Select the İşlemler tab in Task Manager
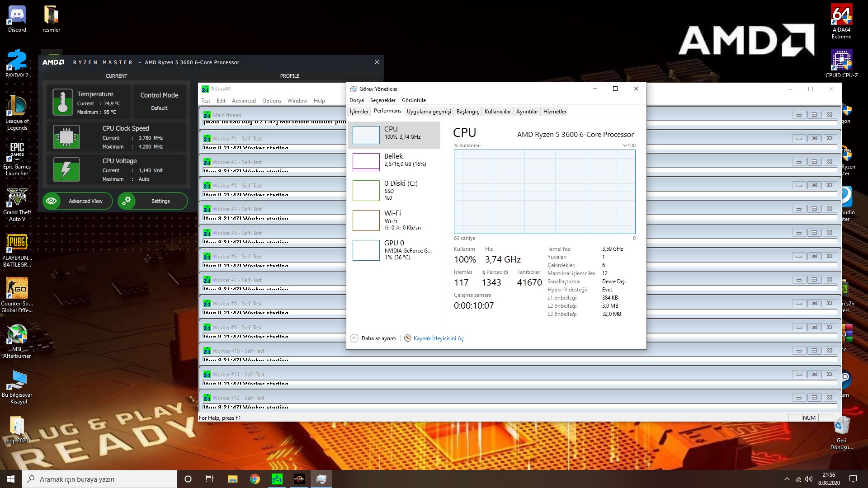Image resolution: width=868 pixels, height=488 pixels. click(359, 112)
